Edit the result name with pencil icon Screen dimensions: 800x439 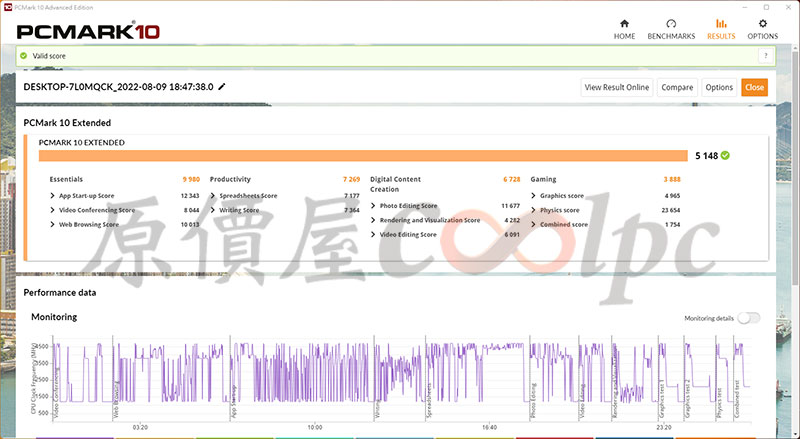(221, 87)
